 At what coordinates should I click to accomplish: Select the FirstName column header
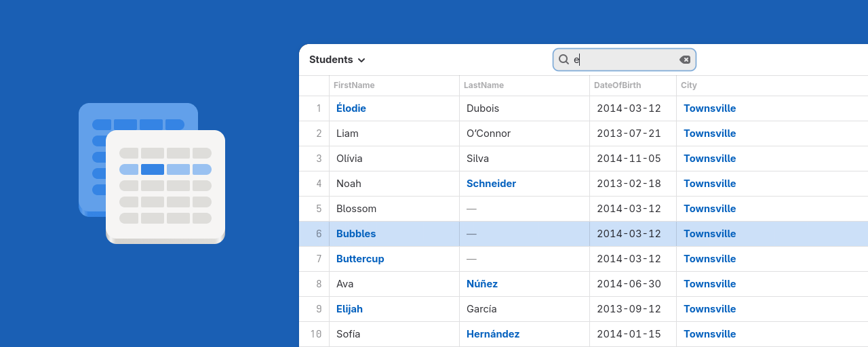pyautogui.click(x=354, y=85)
